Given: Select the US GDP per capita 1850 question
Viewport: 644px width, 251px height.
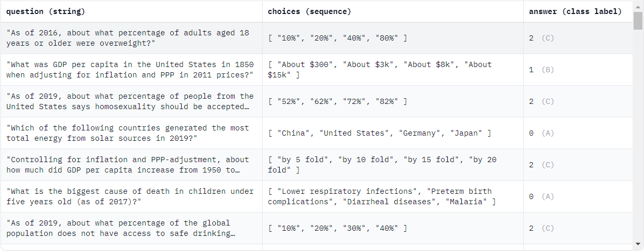Looking at the screenshot, I should pos(130,70).
